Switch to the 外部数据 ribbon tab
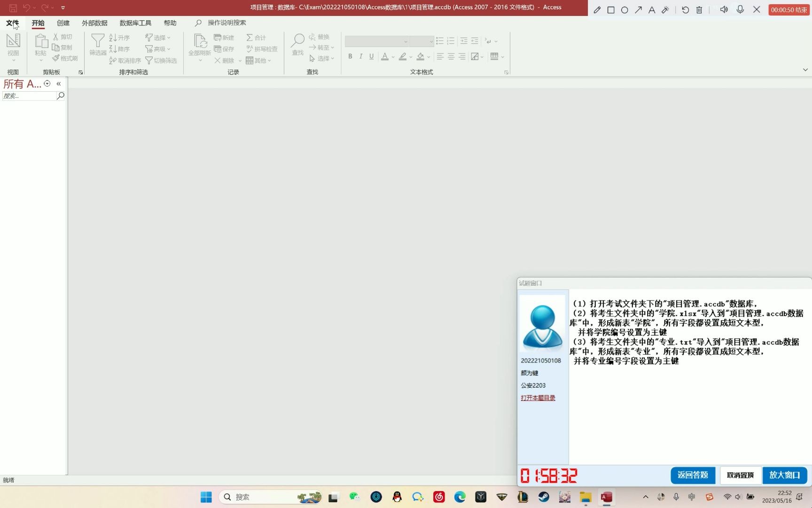 point(94,23)
